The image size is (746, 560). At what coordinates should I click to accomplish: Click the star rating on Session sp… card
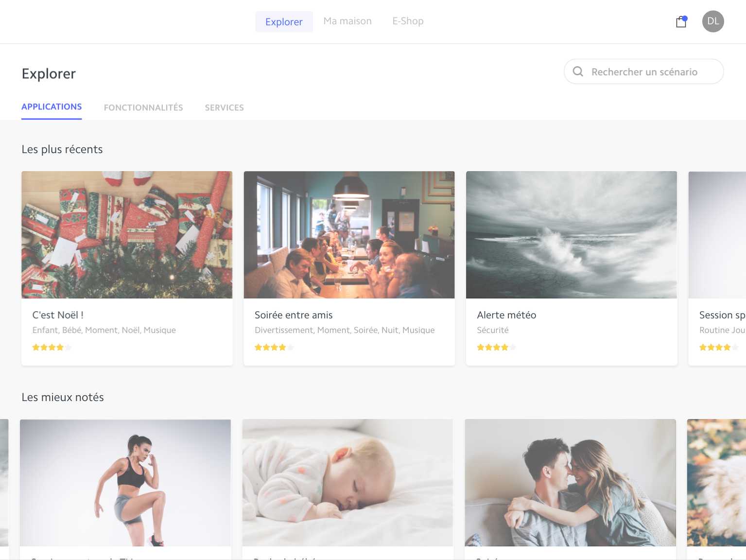pos(719,347)
